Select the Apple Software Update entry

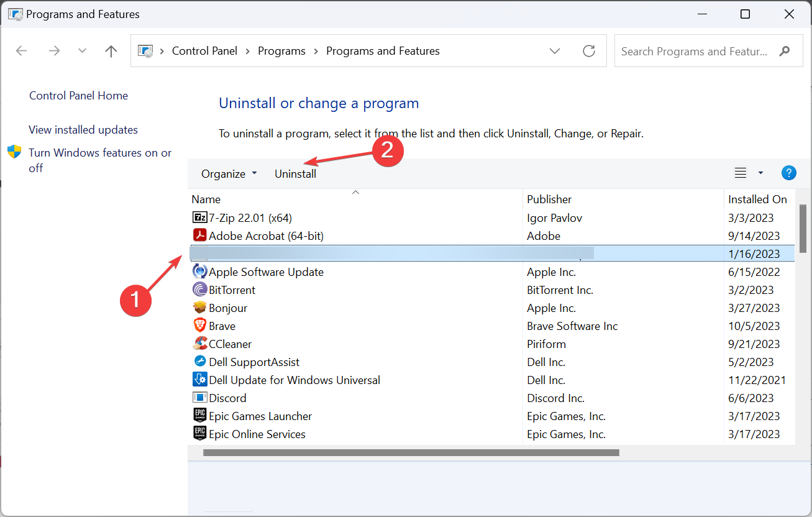[x=266, y=272]
